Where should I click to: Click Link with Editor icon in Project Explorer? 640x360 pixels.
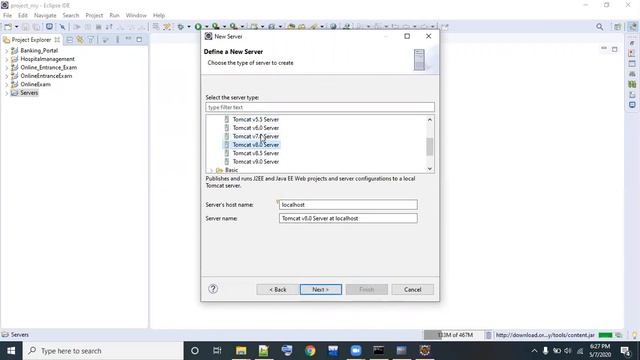point(80,40)
